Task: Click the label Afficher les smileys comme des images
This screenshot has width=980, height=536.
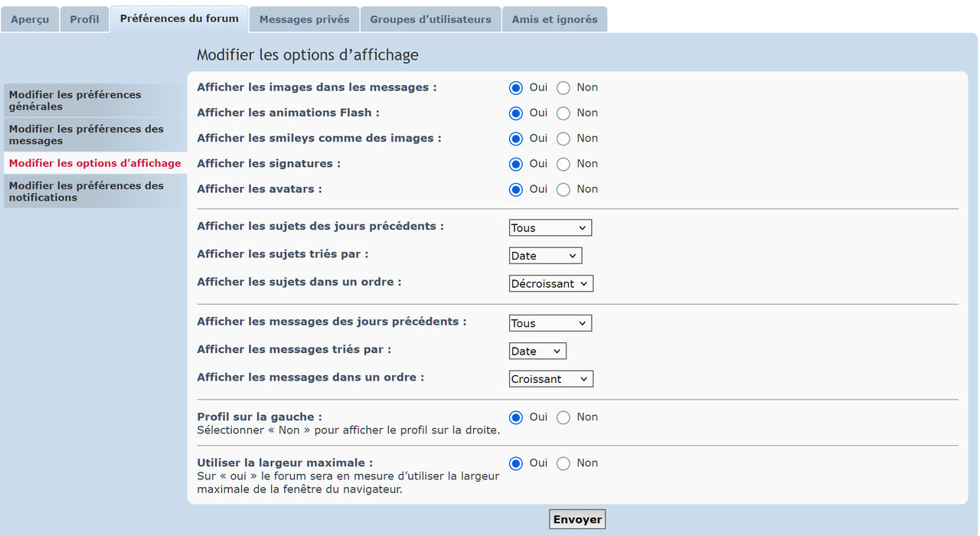Action: tap(319, 138)
